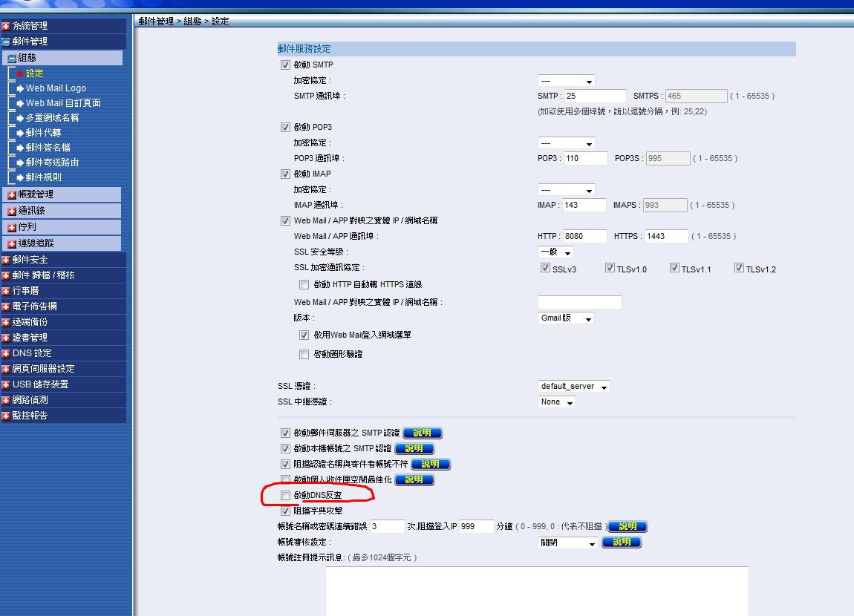Viewport: 854px width, 616px height.
Task: Enable the 啟動DNS反查 checkbox
Action: coord(285,495)
